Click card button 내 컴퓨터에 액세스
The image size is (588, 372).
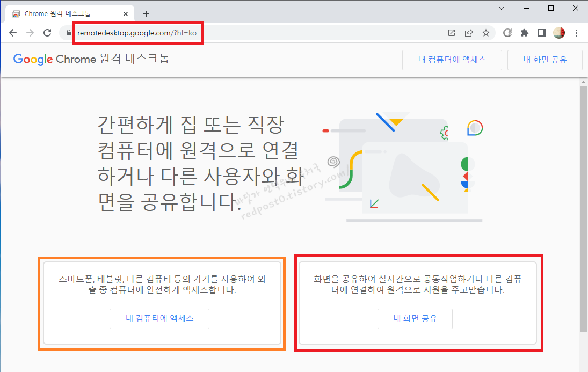[159, 319]
